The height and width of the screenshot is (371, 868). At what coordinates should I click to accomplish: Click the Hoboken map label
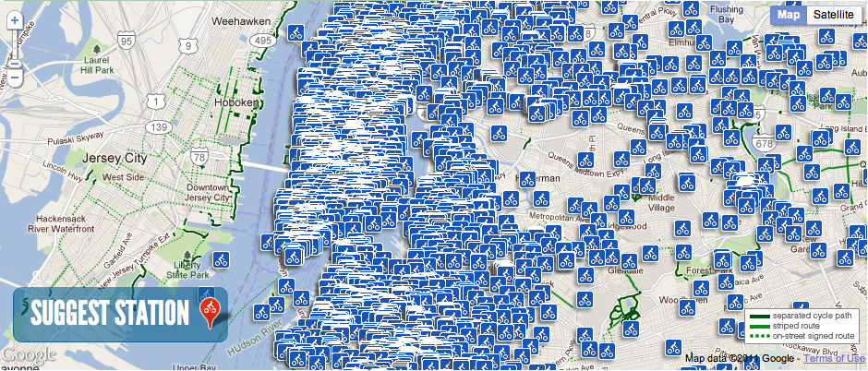pyautogui.click(x=238, y=102)
